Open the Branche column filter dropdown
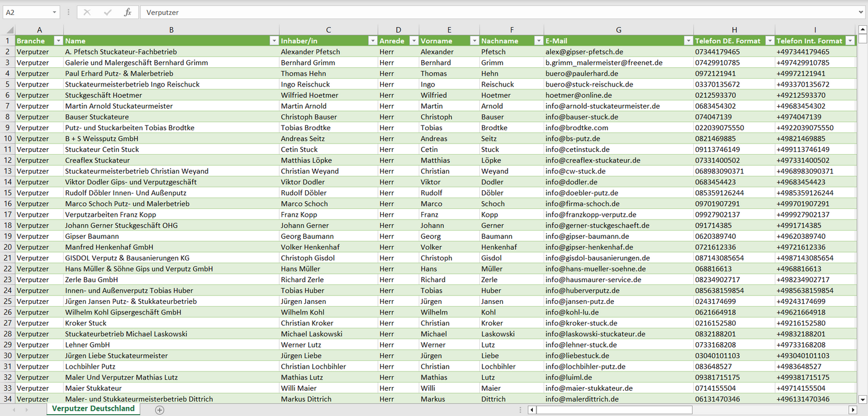The width and height of the screenshot is (868, 416). point(58,41)
